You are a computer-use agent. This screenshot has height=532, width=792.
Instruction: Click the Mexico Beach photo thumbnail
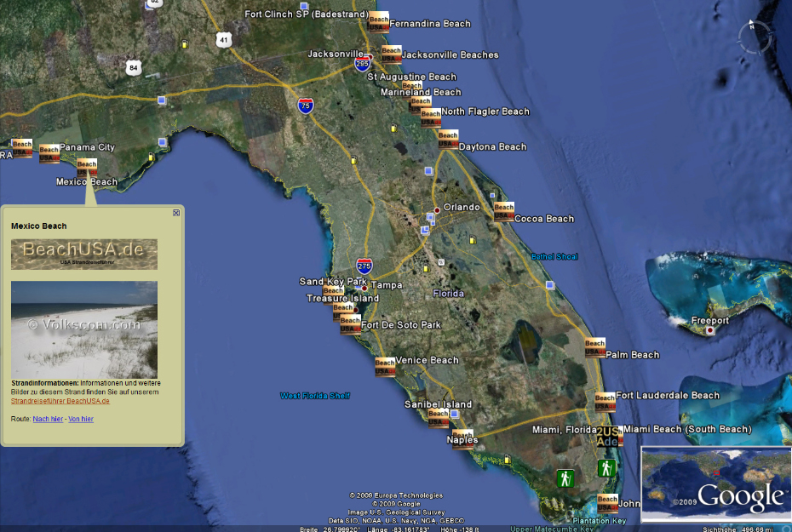[x=84, y=329]
